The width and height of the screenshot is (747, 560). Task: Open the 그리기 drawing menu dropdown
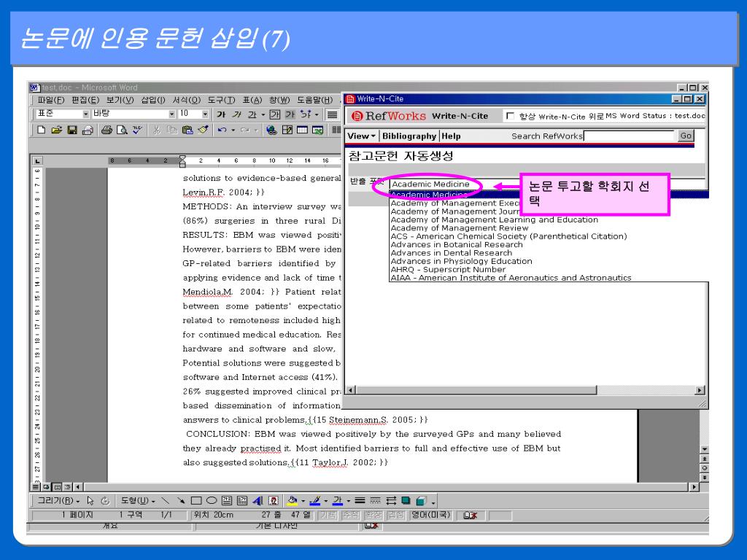click(58, 500)
